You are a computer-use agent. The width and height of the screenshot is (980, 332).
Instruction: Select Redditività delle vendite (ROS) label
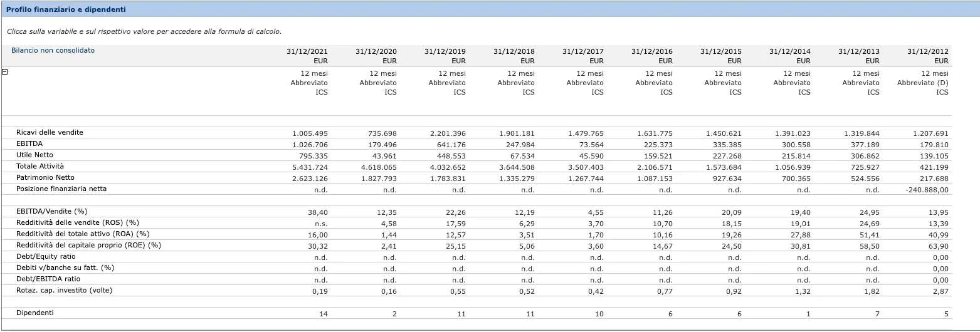[x=77, y=223]
